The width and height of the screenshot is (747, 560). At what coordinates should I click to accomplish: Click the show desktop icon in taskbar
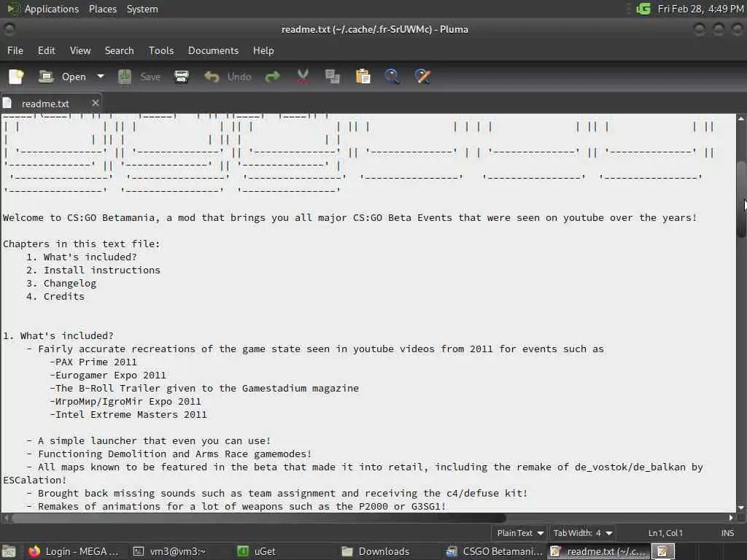pos(9,551)
